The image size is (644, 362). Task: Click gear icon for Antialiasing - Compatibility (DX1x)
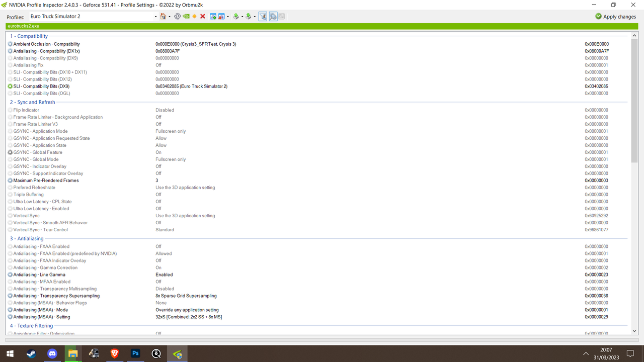[x=10, y=51]
